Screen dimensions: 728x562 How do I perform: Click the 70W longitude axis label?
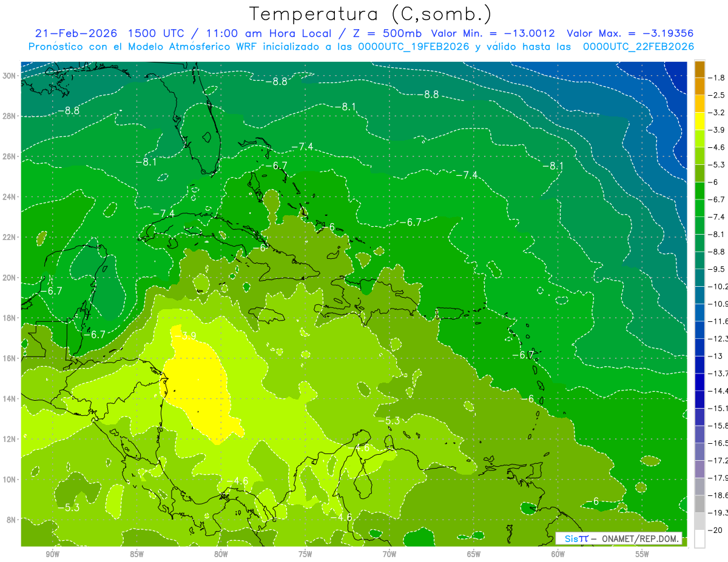(389, 555)
